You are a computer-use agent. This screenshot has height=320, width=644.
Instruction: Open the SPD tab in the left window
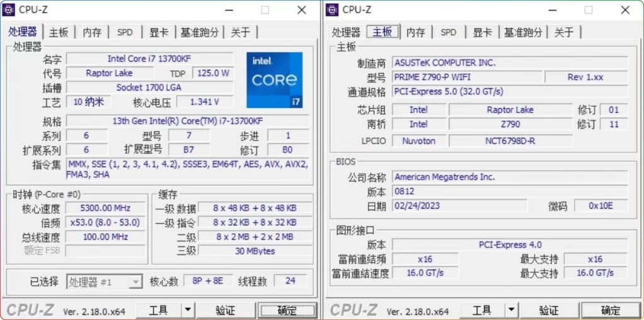click(125, 32)
